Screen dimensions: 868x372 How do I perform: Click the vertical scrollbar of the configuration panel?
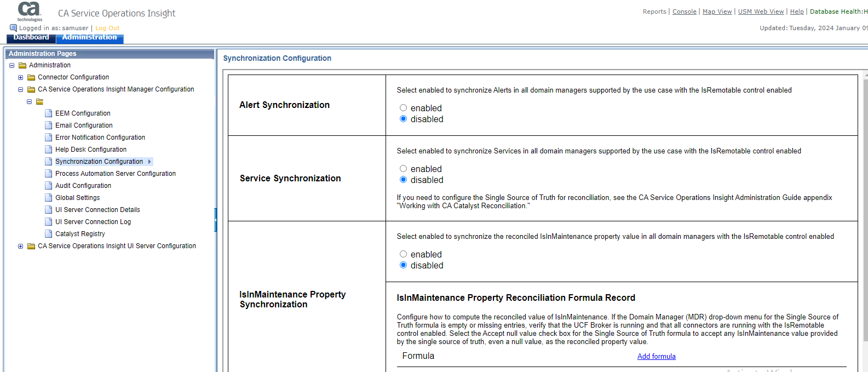[x=865, y=211]
